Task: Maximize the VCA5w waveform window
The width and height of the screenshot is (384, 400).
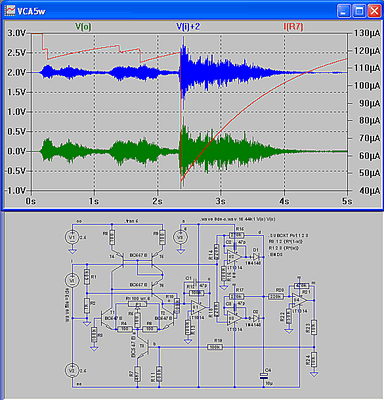Action: [359, 11]
